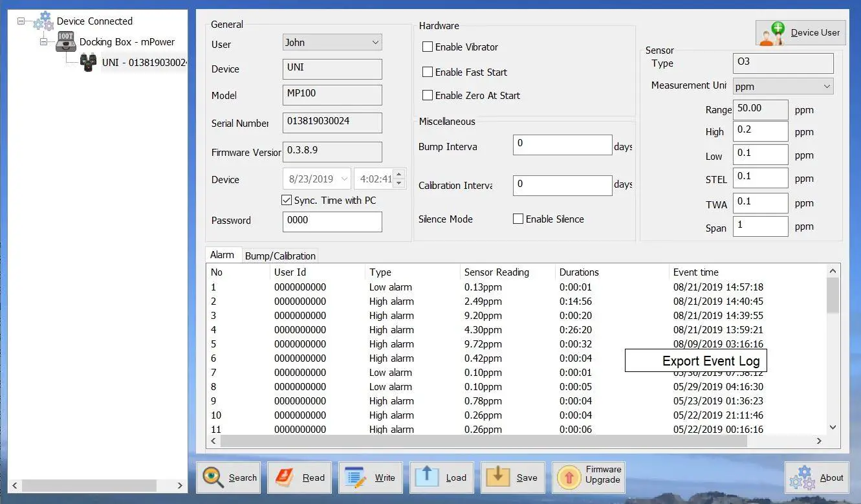The image size is (861, 504).
Task: Open the User dropdown showing John
Action: (332, 43)
